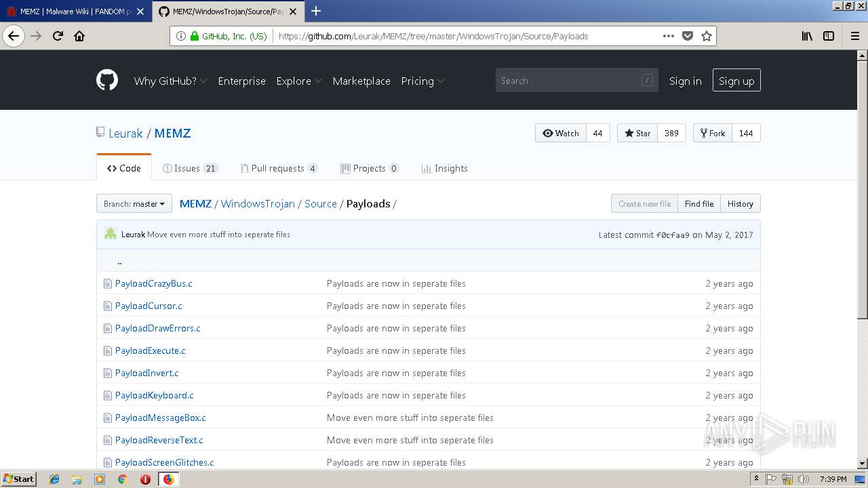View the 389 stargazers count
The height and width of the screenshot is (488, 868).
point(671,133)
